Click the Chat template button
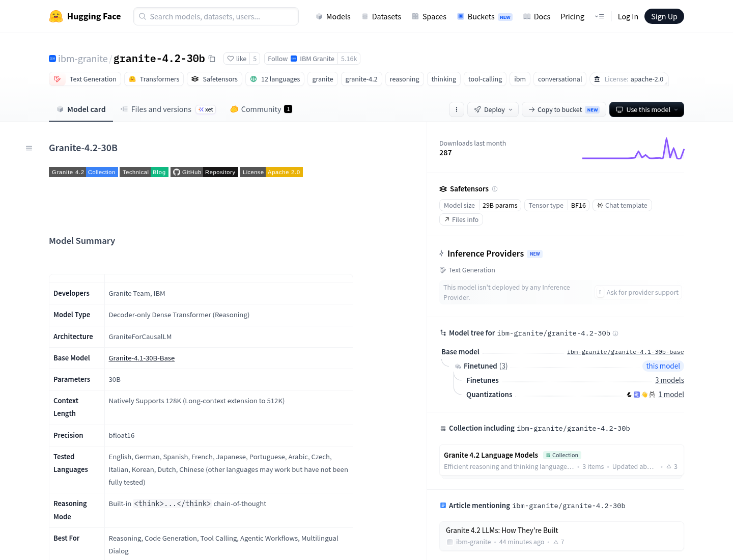The width and height of the screenshot is (733, 560). coord(622,205)
